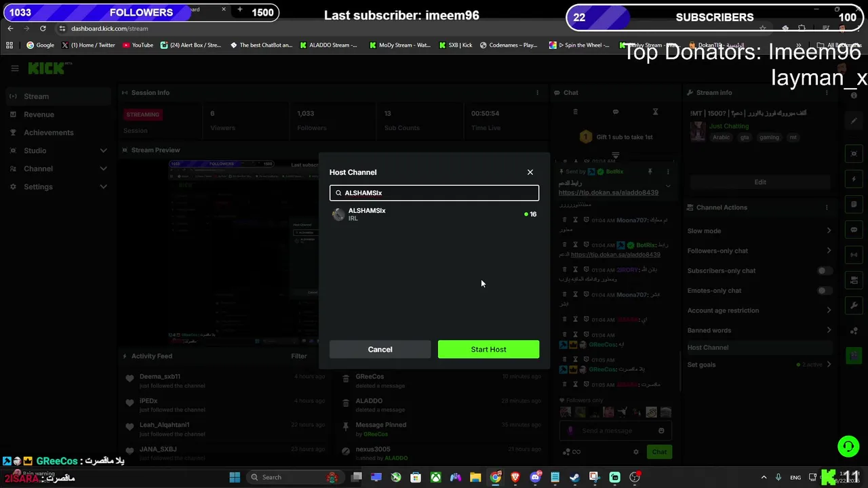Open the emoji picker in chat
The width and height of the screenshot is (868, 488).
tap(661, 430)
